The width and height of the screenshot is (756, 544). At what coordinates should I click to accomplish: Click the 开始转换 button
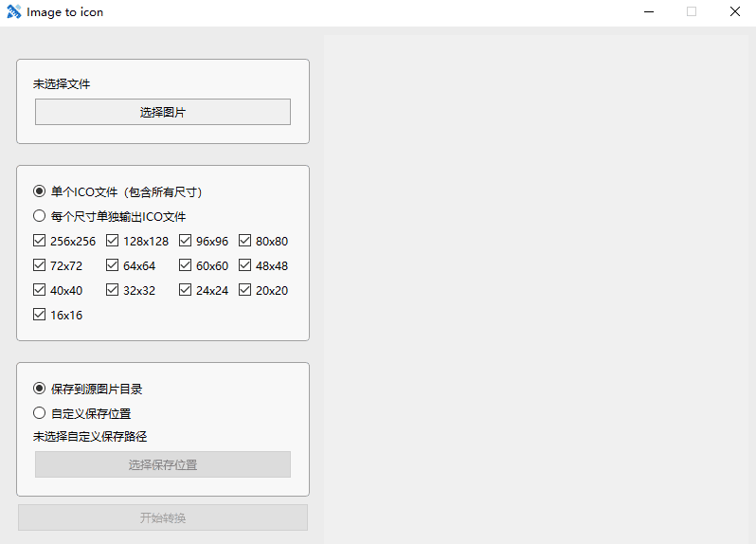(163, 517)
